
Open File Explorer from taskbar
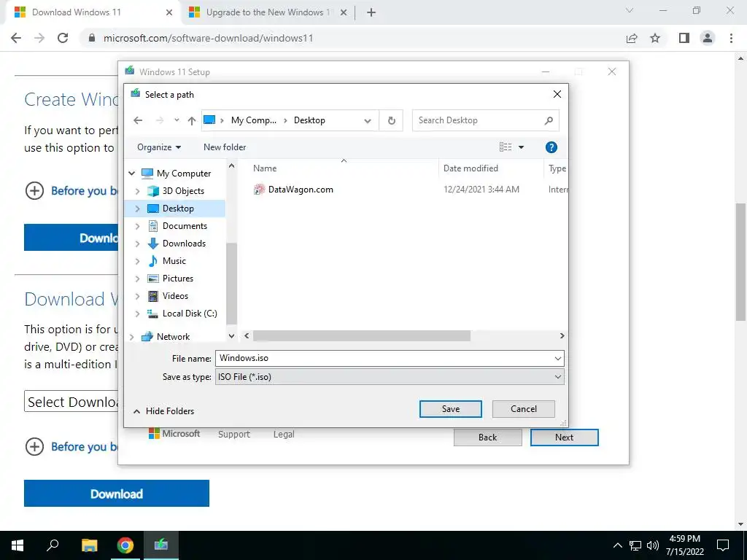[89, 545]
